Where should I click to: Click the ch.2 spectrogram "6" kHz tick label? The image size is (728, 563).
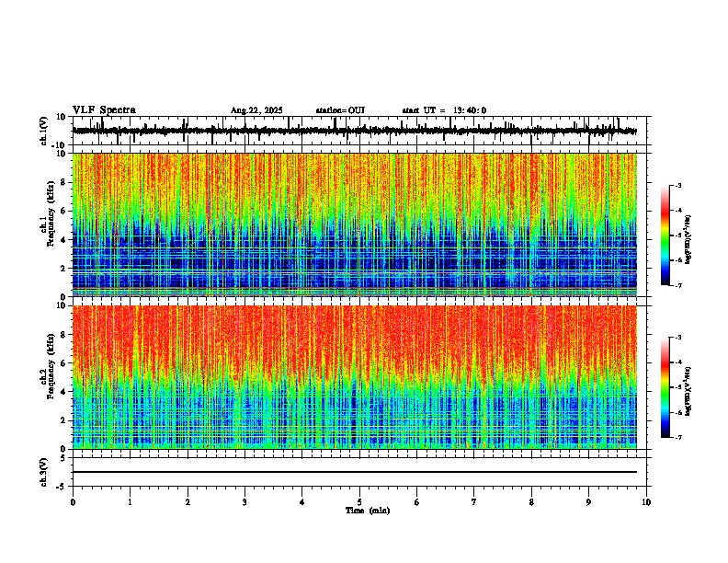[63, 363]
